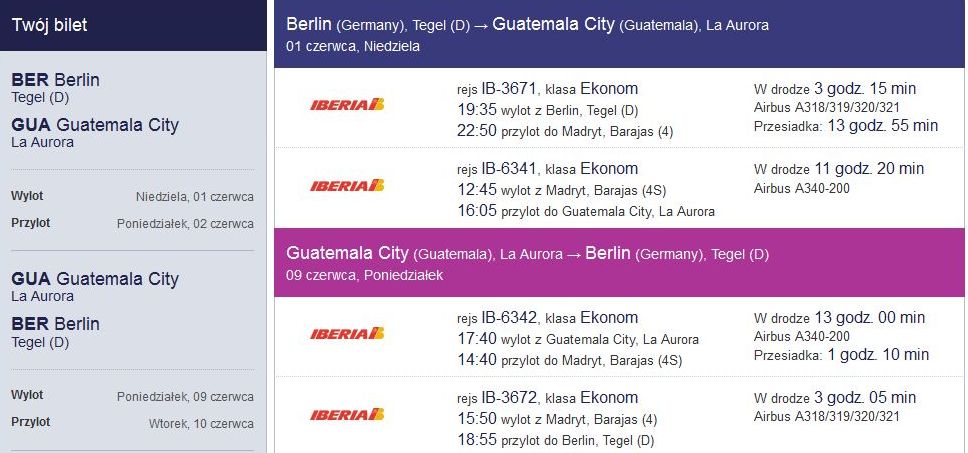
Task: Click the 1 godz. 10 min layover info
Action: 841,355
